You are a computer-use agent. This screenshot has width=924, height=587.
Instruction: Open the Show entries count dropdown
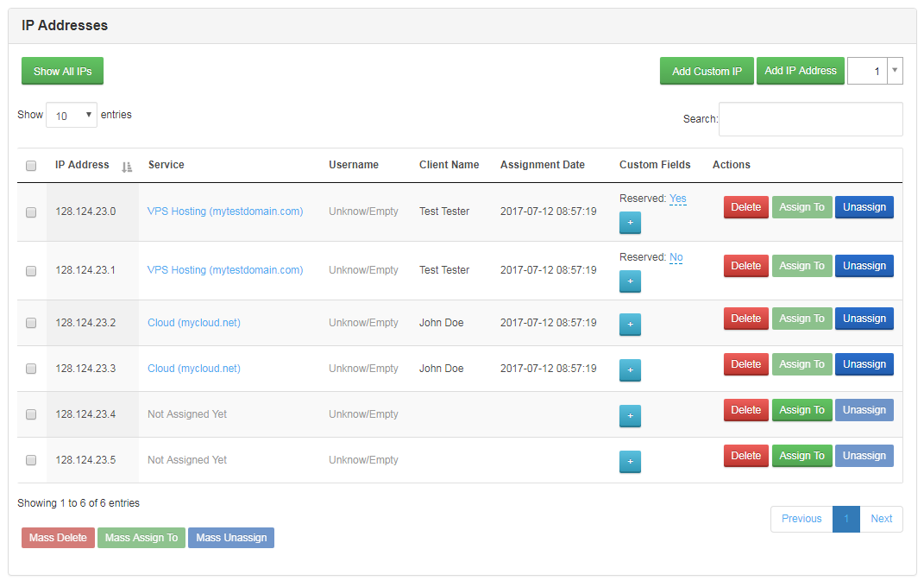[72, 115]
